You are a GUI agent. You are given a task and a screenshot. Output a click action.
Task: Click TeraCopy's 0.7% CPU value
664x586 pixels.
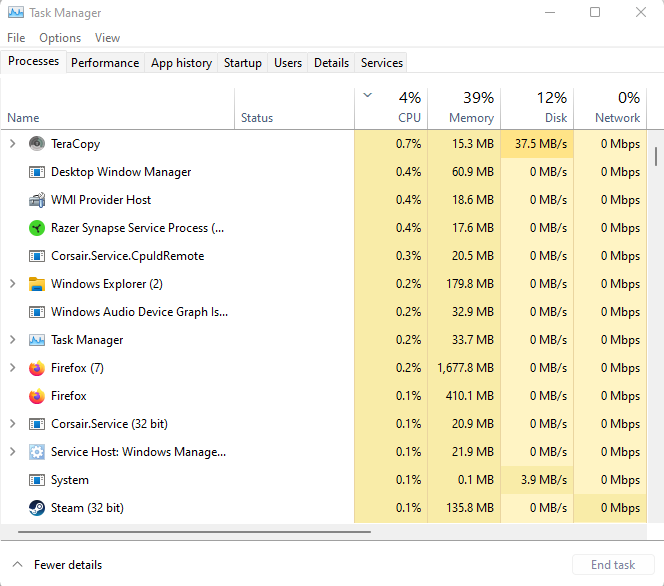click(408, 144)
